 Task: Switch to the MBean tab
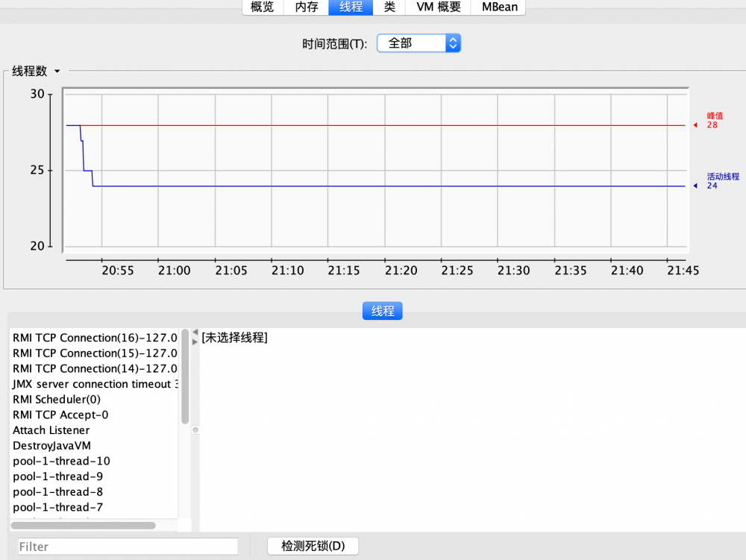(x=498, y=7)
